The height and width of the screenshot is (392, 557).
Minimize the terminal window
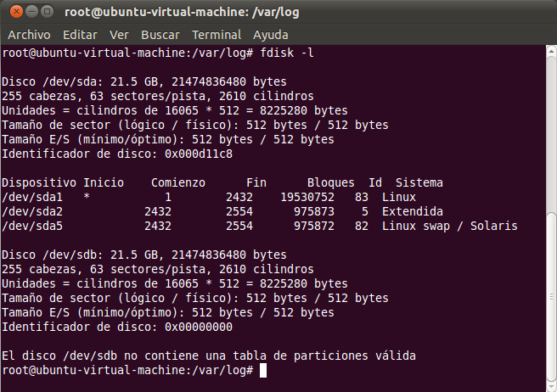[30, 13]
